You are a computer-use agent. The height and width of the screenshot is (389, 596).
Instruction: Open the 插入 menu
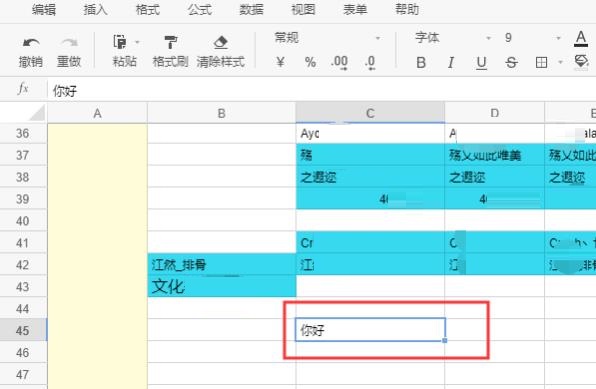[x=95, y=10]
